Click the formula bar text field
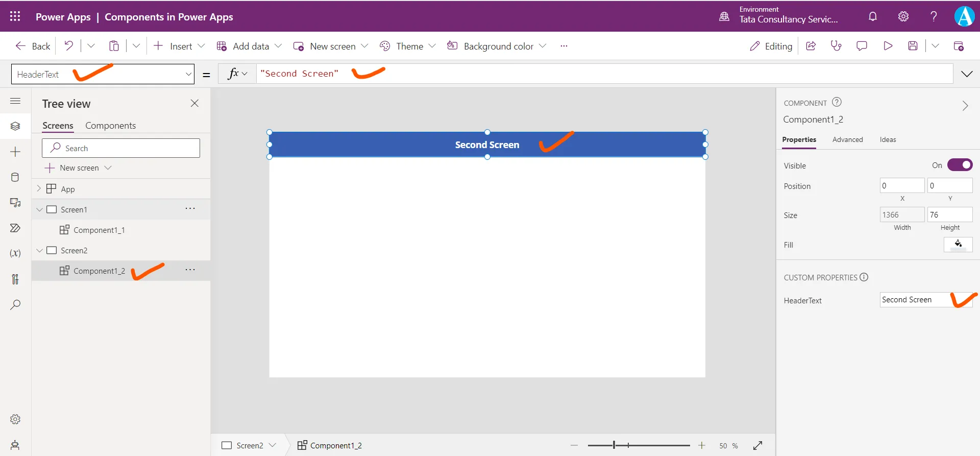The width and height of the screenshot is (980, 456). (604, 74)
